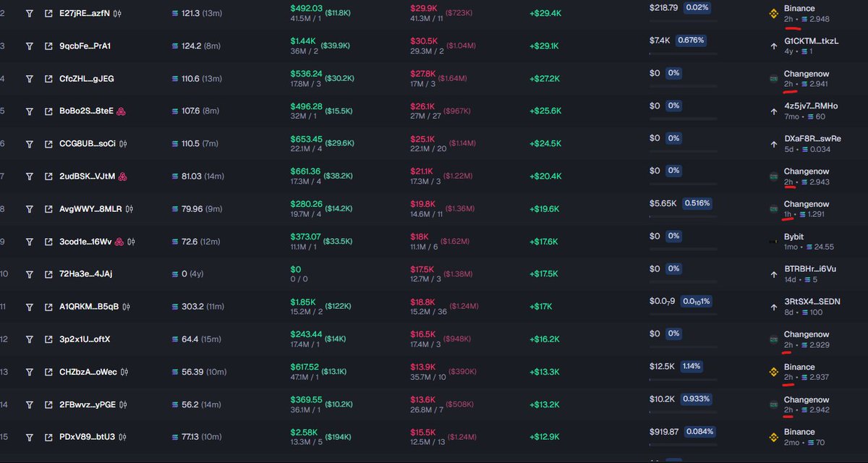Open wallet address 3cod1e...16Wv
The image size is (868, 463).
click(85, 242)
